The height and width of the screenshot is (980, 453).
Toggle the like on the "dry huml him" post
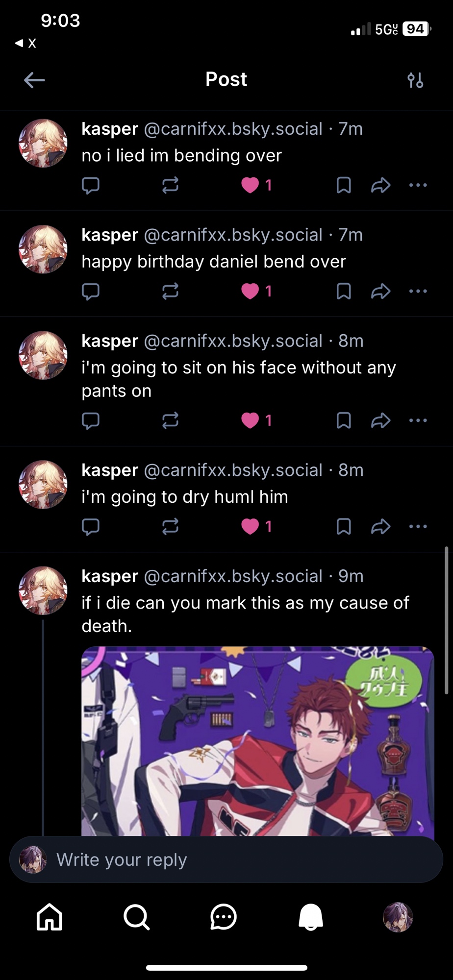[x=251, y=527]
